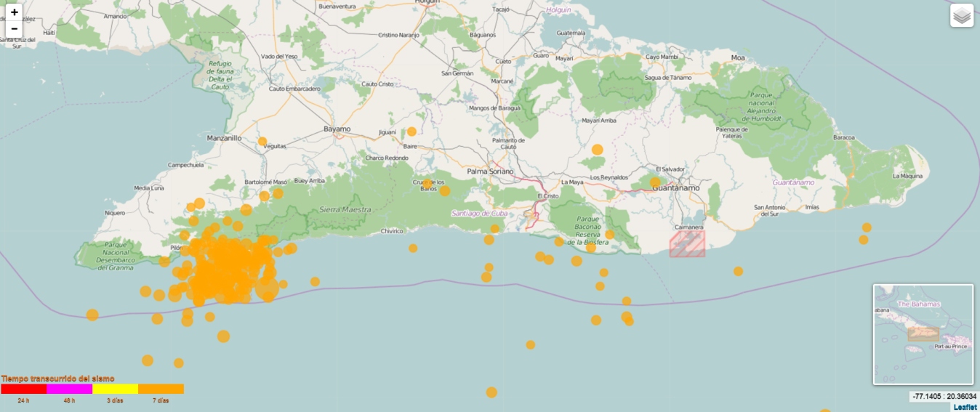Click the Sagua de Tánamo label
980x412 pixels.
coord(668,78)
